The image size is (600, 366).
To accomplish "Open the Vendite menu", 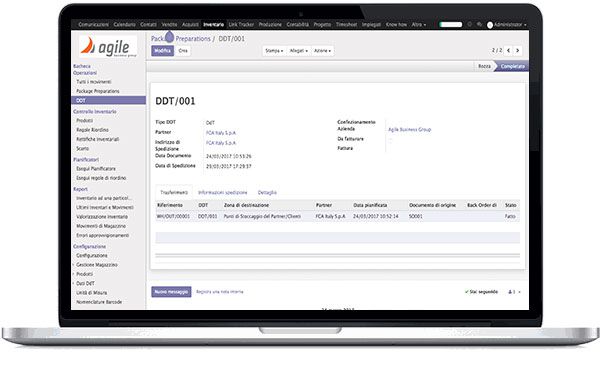I will (169, 25).
